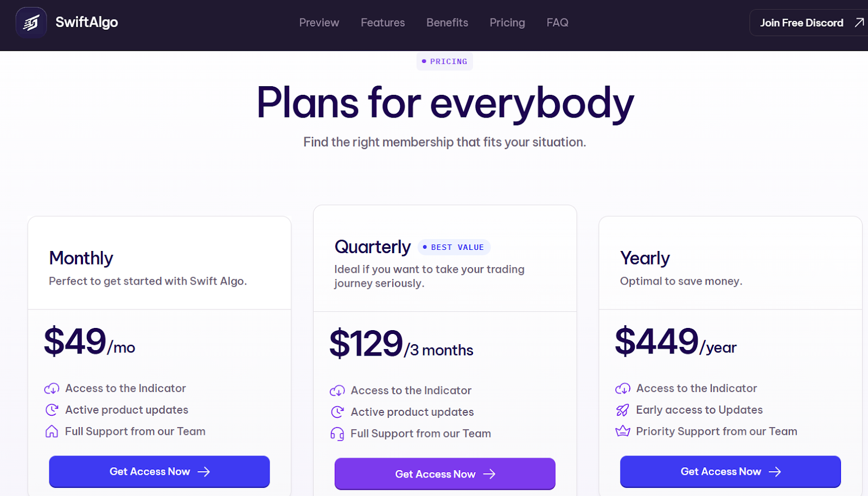Click the headset icon in Quarterly plan
868x496 pixels.
(x=337, y=434)
